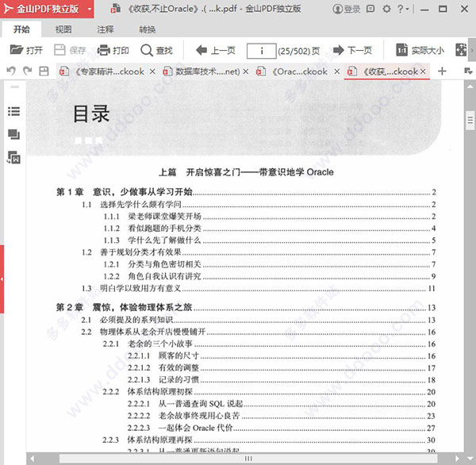The height and width of the screenshot is (465, 476).
Task: Close the 《收获...ckook tab
Action: click(423, 71)
